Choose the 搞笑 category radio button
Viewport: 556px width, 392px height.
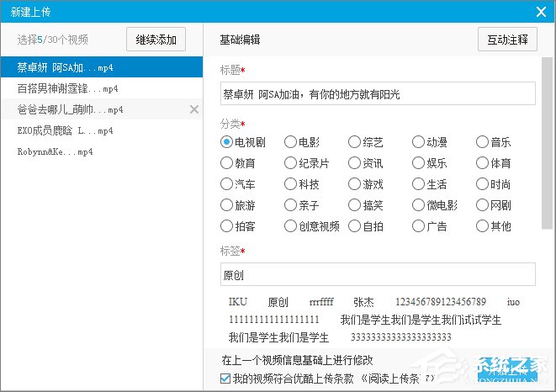point(354,205)
